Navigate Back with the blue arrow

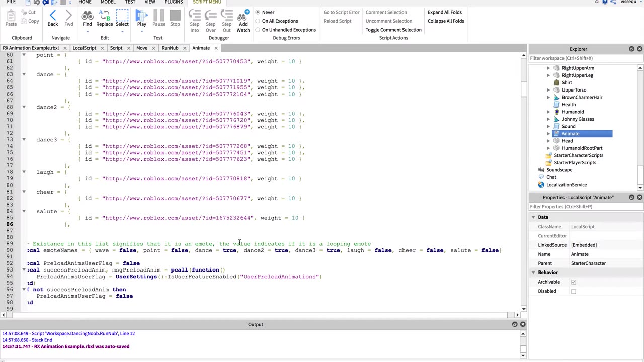pyautogui.click(x=53, y=15)
